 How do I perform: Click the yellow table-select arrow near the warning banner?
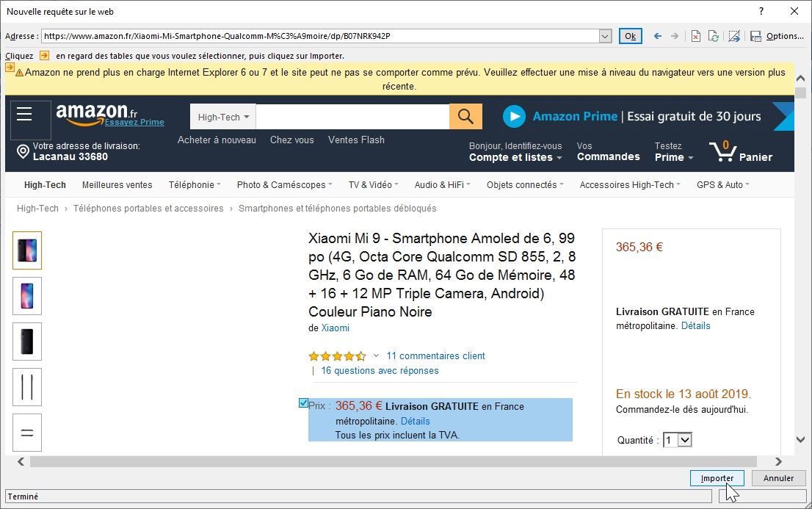click(10, 68)
